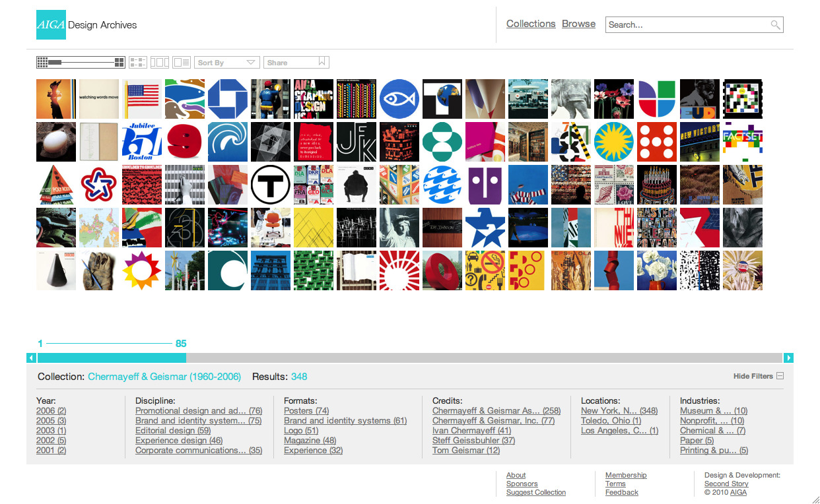Open the red sunburst poster thumbnail

(399, 270)
